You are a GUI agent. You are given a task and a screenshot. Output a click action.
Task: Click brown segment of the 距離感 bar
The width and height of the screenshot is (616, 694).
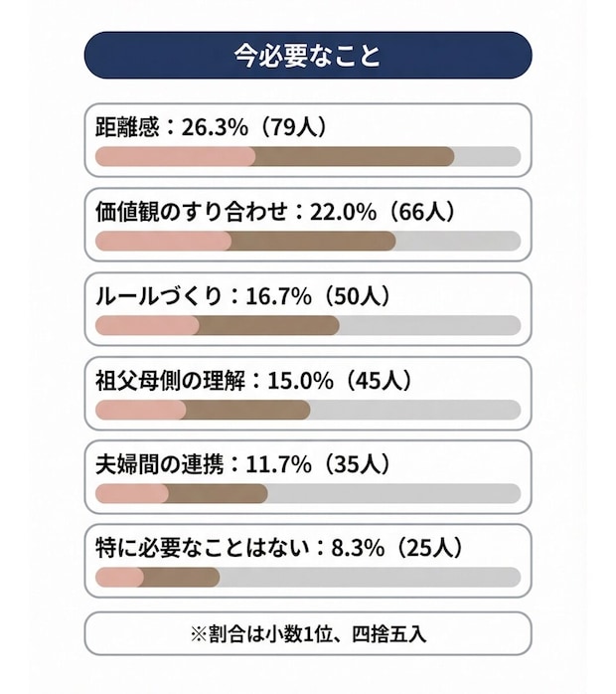[x=354, y=156]
